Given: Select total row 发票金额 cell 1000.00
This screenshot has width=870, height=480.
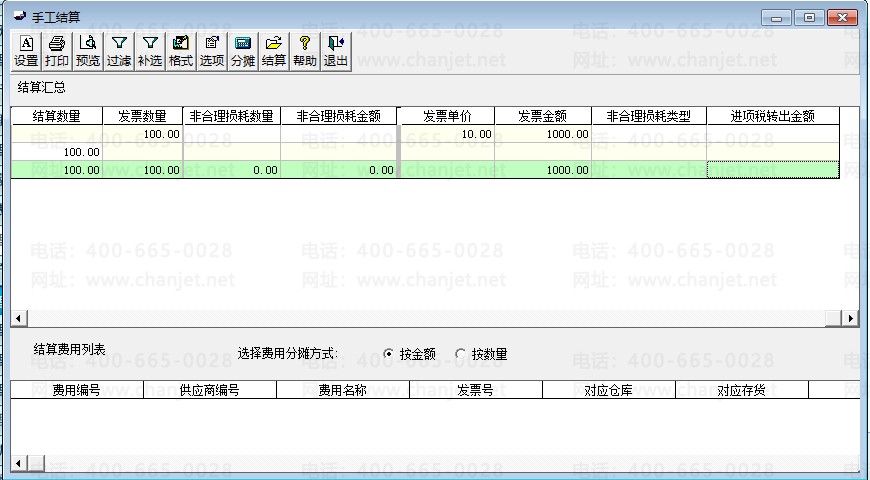Looking at the screenshot, I should click(543, 170).
